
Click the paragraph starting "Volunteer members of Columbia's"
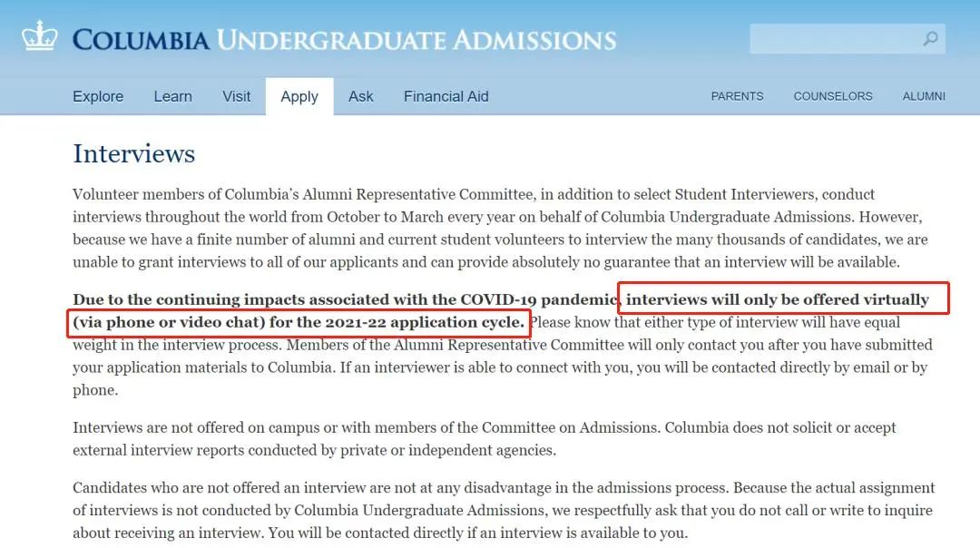(499, 228)
